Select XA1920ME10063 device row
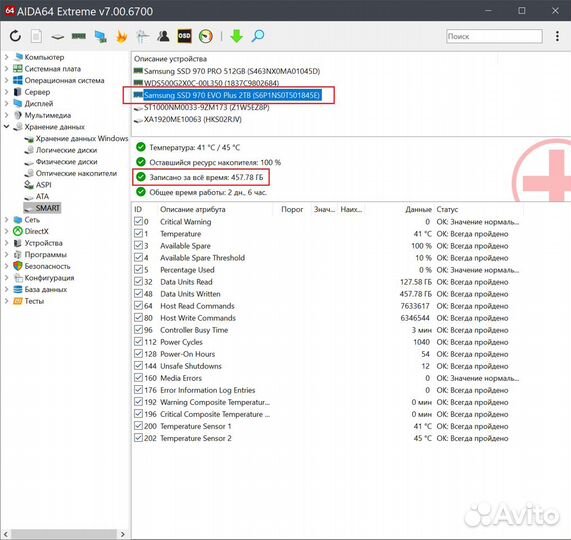Screen dimensions: 571x540 193,119
